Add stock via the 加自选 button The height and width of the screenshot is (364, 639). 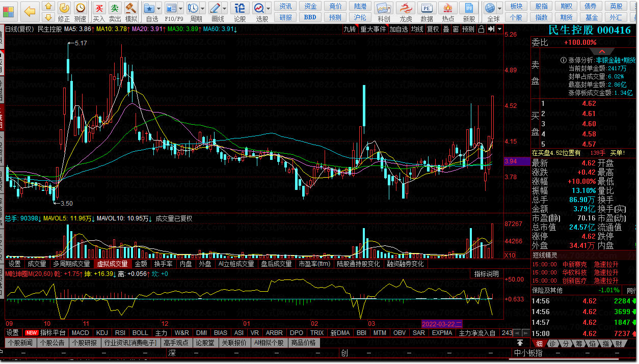399,30
